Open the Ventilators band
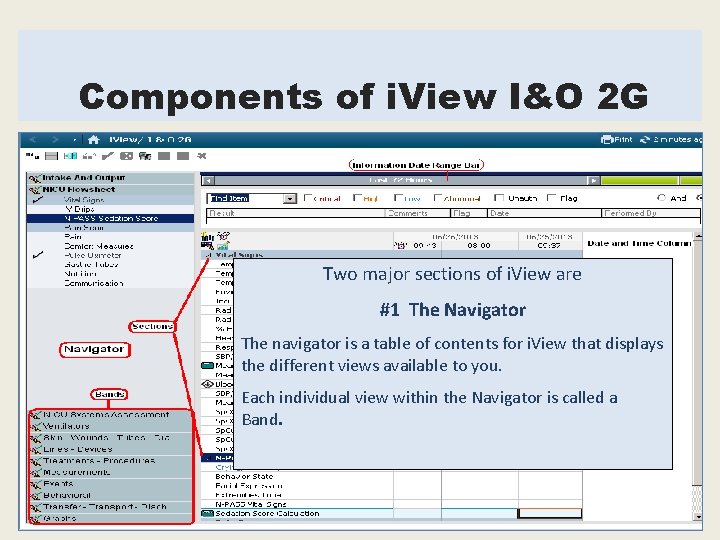This screenshot has height=540, width=720. point(111,427)
